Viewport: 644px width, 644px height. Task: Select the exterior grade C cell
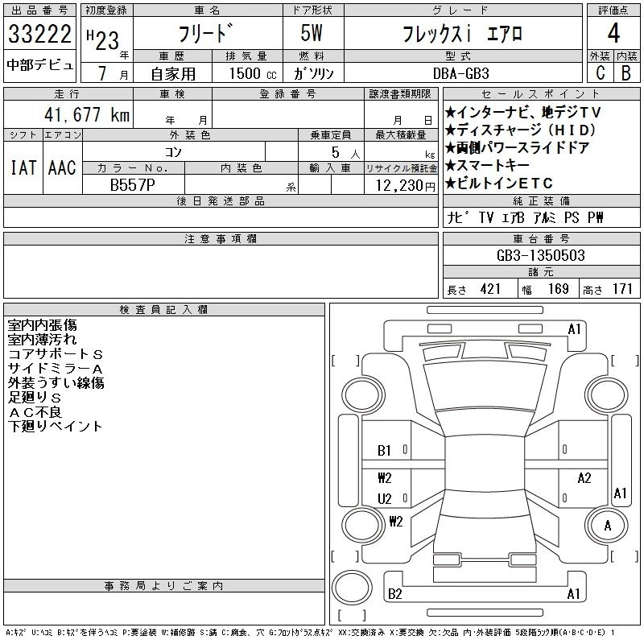tap(600, 72)
